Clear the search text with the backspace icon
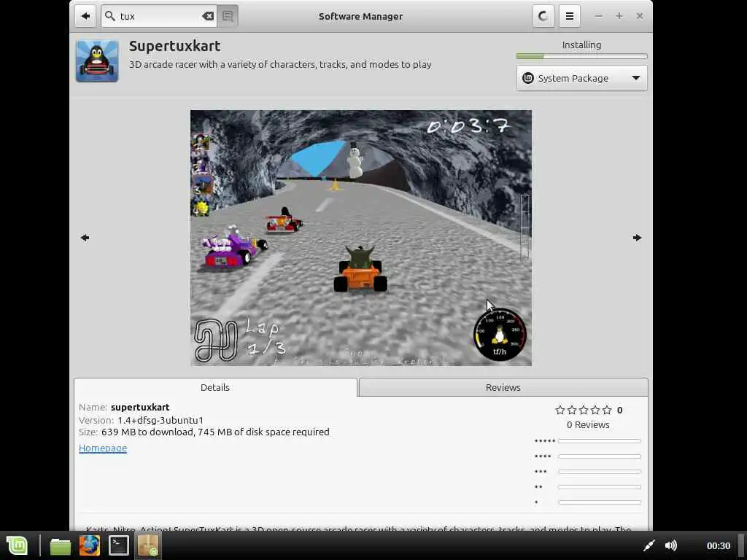Viewport: 747px width, 560px height. tap(208, 16)
